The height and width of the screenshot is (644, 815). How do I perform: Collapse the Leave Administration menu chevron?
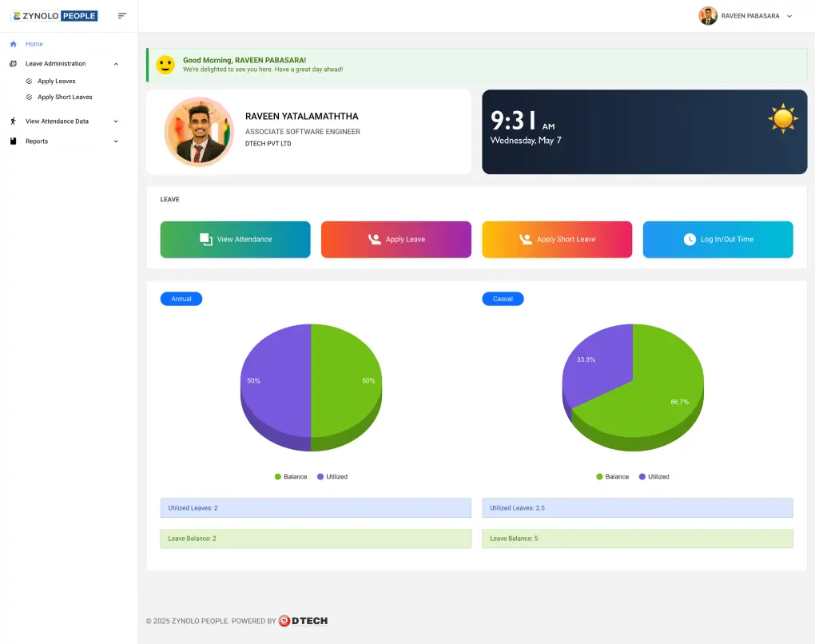coord(116,64)
